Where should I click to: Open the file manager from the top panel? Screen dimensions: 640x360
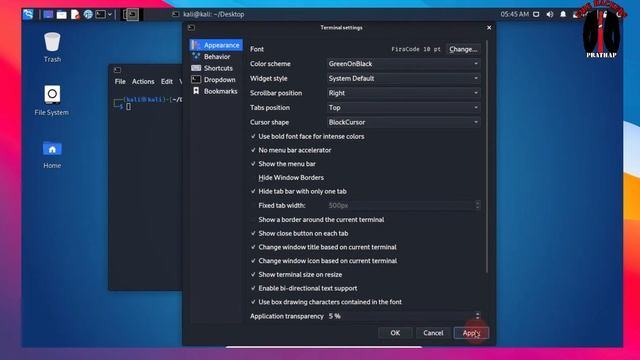tap(62, 15)
